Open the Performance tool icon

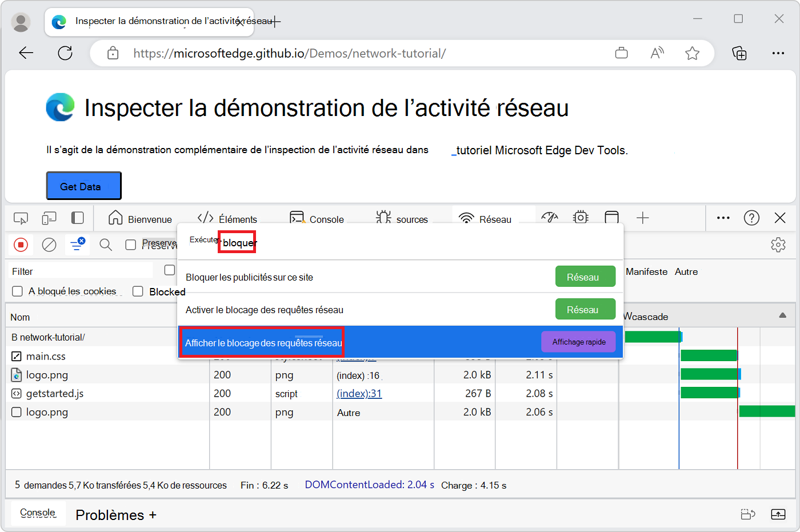click(x=550, y=218)
